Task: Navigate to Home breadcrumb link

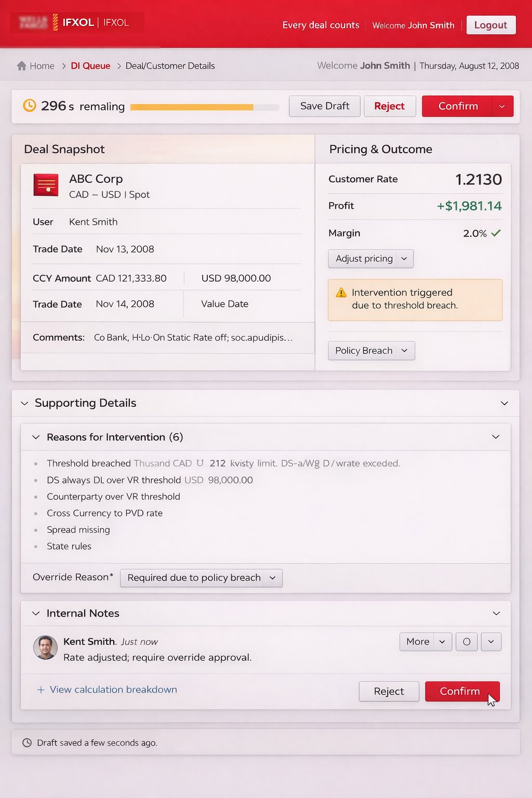Action: [x=42, y=66]
